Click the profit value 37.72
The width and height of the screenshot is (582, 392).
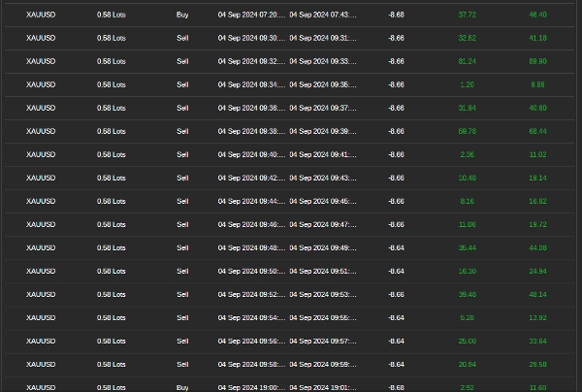click(466, 15)
